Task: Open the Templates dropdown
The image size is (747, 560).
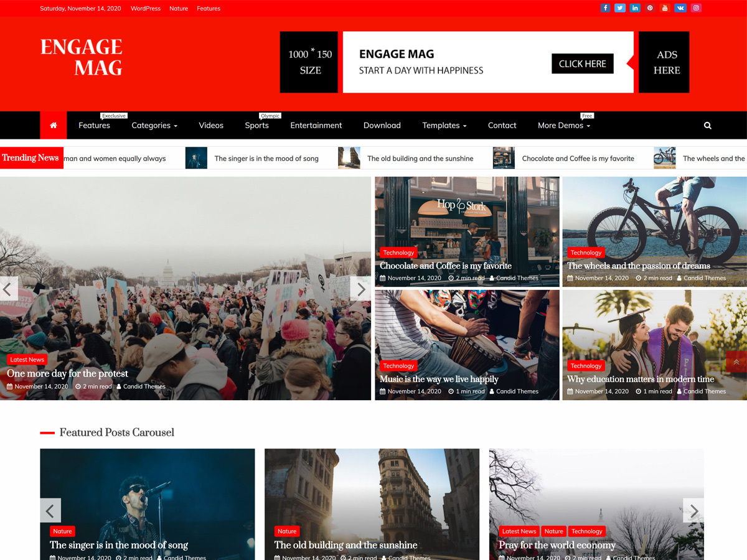Action: point(444,125)
